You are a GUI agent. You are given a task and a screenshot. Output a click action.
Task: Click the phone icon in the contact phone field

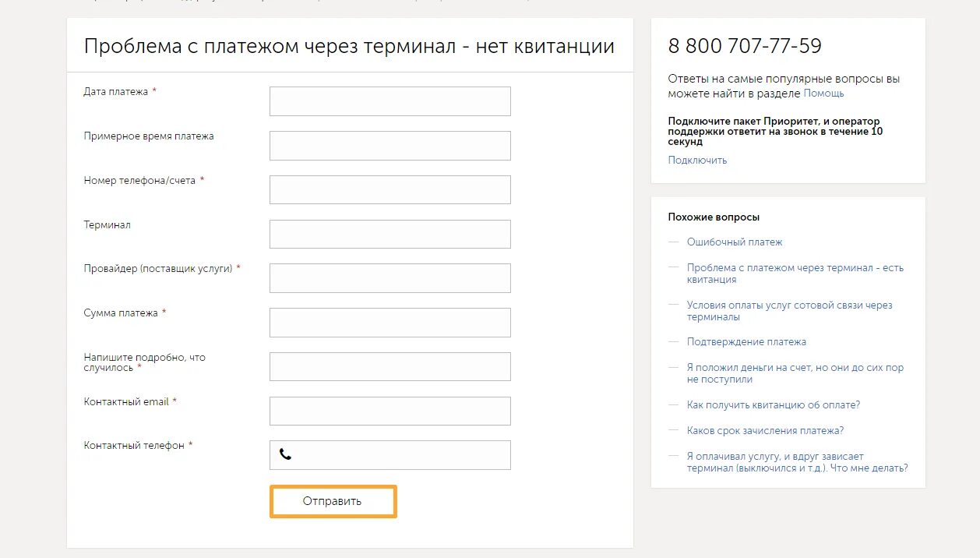[x=285, y=454]
